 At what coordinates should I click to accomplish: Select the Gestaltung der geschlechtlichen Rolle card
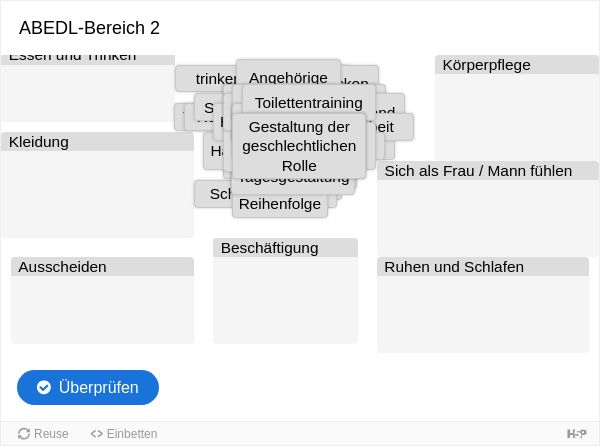pos(299,146)
